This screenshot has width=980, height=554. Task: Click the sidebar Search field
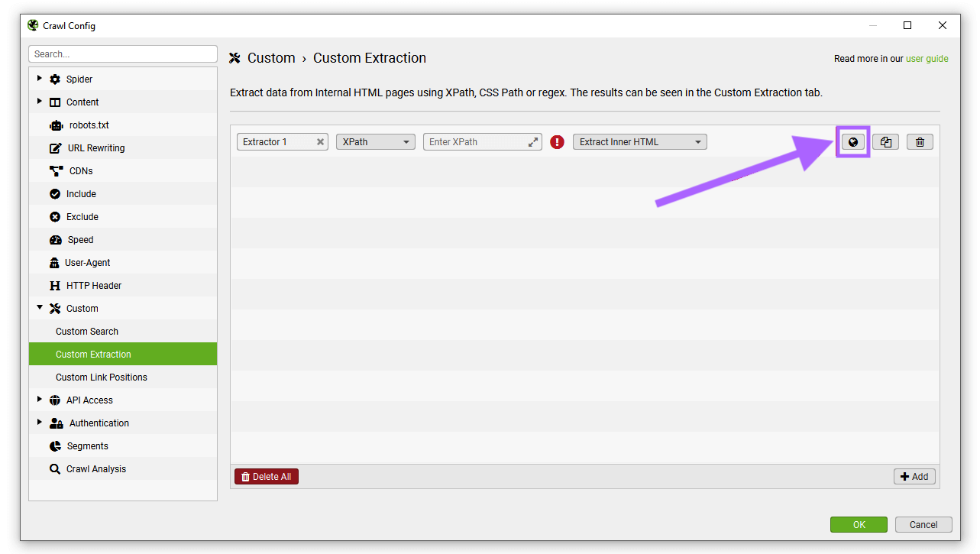pos(122,53)
